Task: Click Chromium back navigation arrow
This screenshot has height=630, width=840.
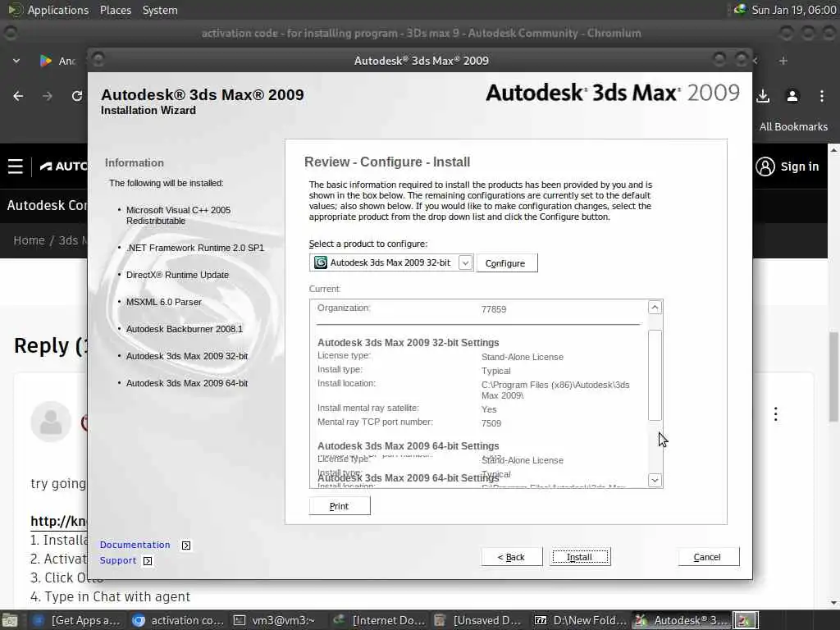Action: coord(18,96)
